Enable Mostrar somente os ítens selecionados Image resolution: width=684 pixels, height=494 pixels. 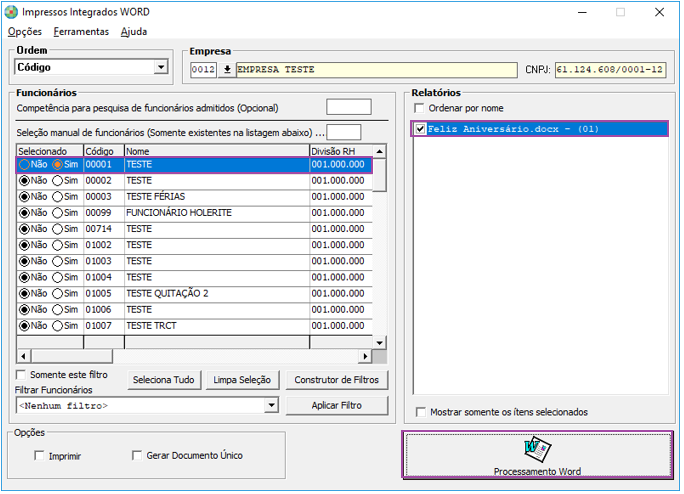tap(421, 413)
